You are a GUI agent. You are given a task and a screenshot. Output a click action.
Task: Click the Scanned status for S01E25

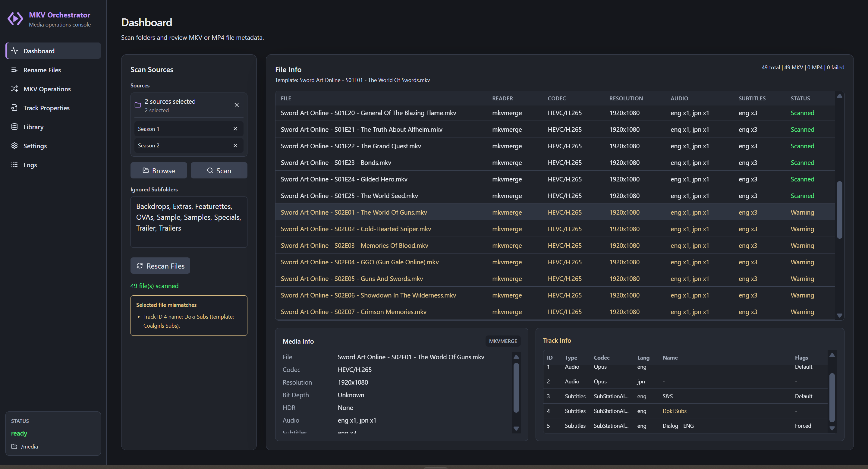point(802,195)
